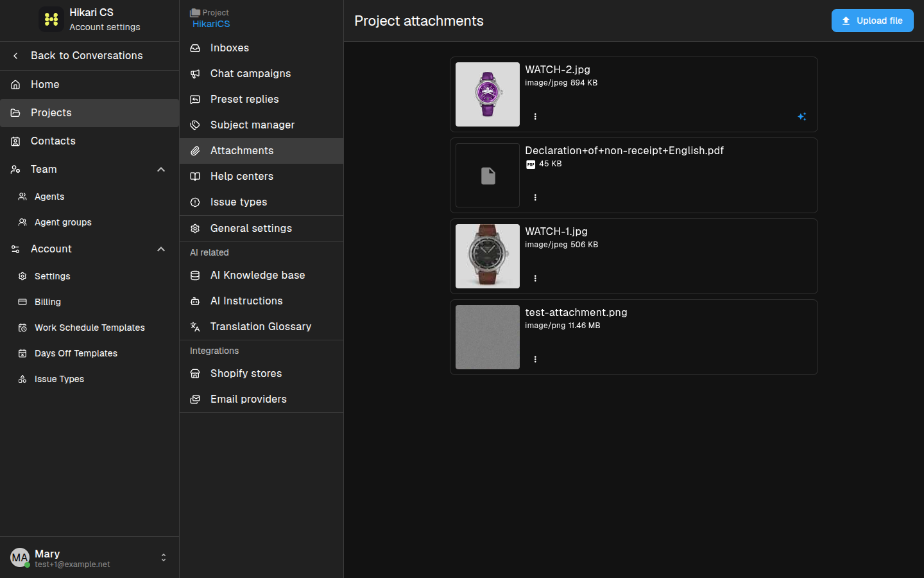Open three-dot menu for test-attachment.png

pos(535,359)
